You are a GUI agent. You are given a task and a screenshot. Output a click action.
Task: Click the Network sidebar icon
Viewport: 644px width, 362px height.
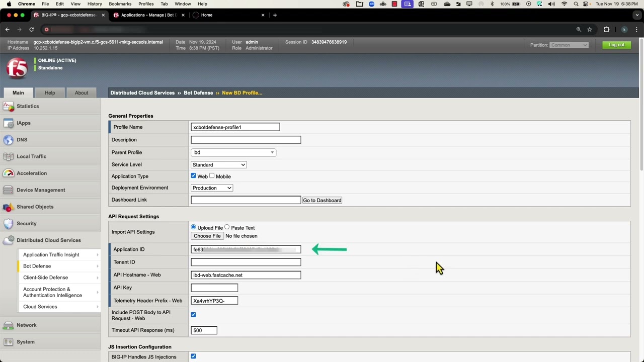tap(8, 325)
